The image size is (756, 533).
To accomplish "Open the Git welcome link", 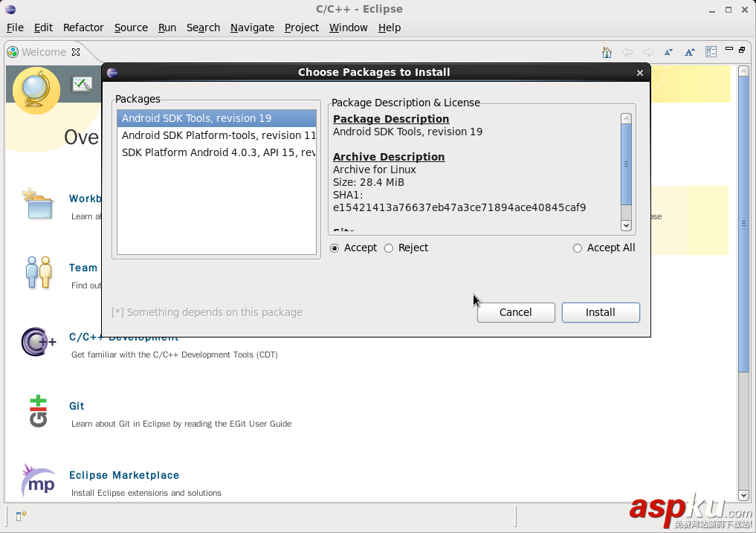I will click(77, 406).
